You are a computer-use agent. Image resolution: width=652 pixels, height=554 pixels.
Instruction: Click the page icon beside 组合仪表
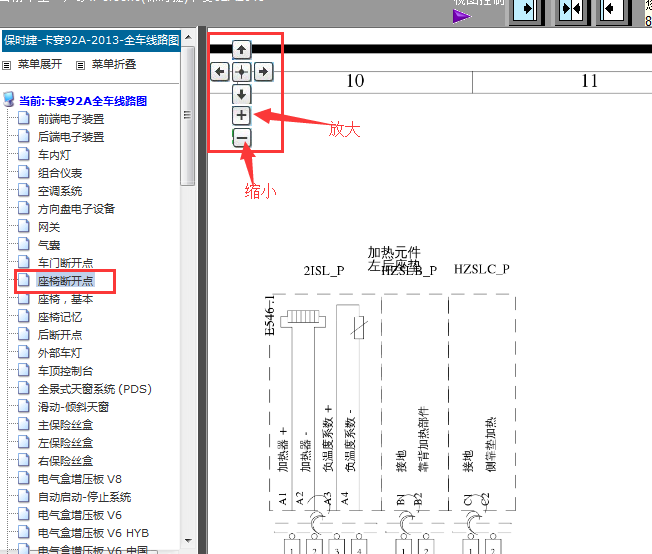point(24,172)
